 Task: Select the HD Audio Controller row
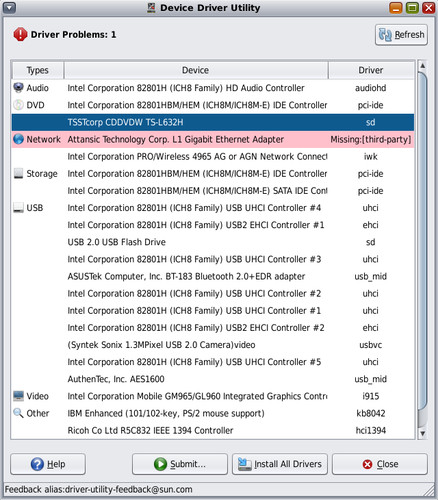point(213,88)
